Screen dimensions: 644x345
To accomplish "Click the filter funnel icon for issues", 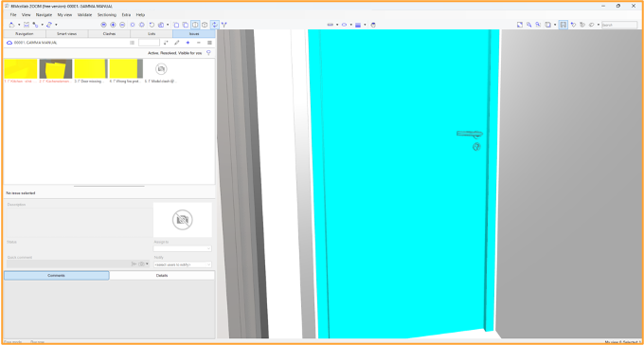I will coord(208,53).
